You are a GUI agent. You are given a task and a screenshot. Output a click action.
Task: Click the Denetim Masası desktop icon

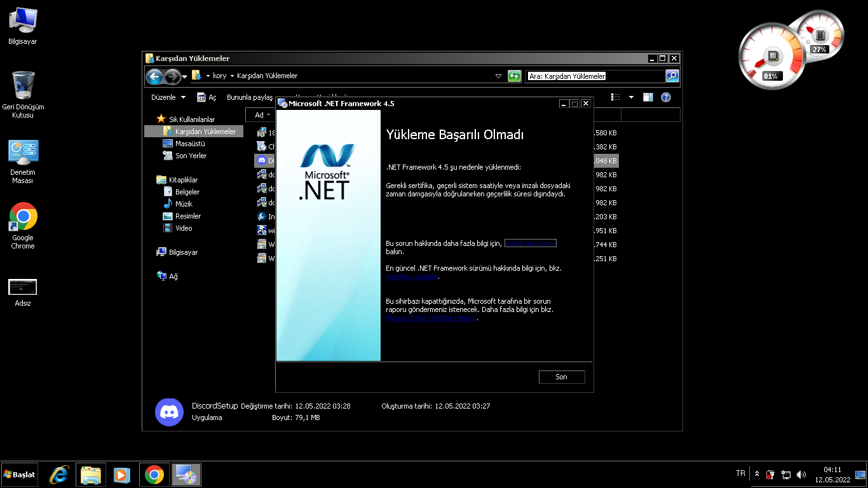tap(23, 162)
